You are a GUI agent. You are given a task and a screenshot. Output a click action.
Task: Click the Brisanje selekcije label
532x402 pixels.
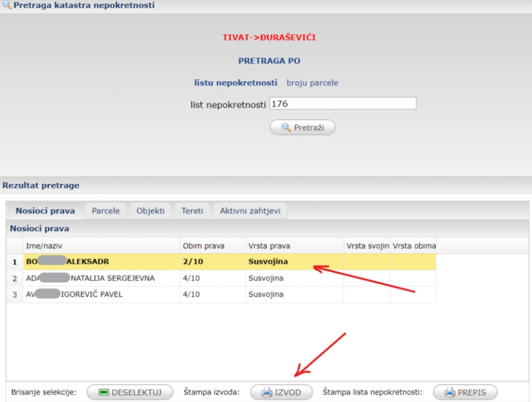pos(44,392)
